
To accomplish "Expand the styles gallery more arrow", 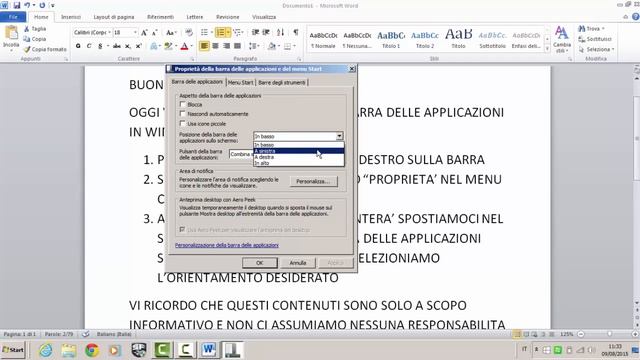I will 547,49.
